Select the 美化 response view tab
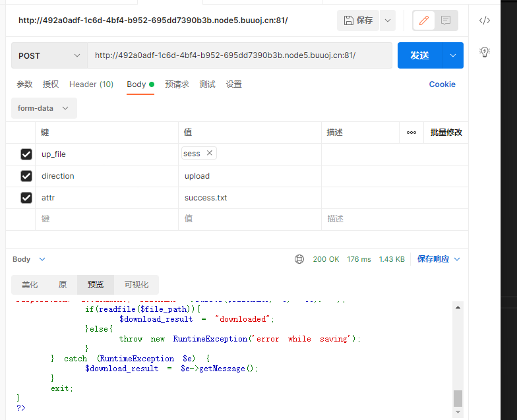 pos(30,285)
